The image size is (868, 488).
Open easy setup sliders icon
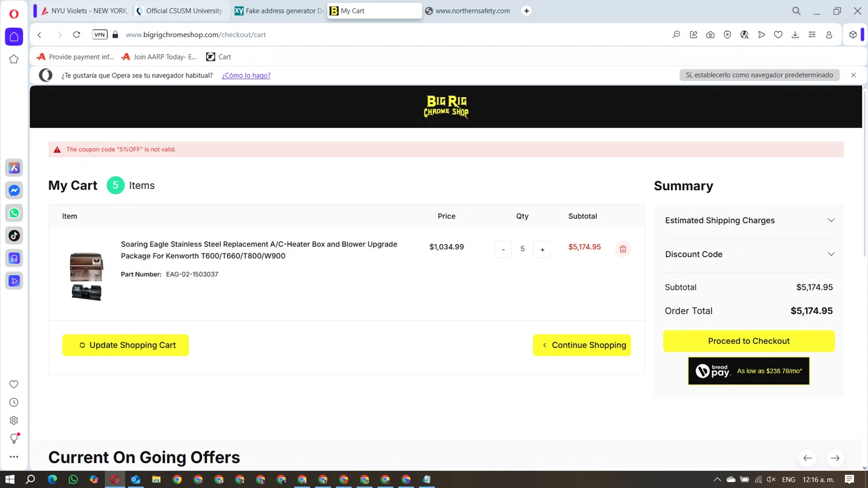click(x=812, y=35)
